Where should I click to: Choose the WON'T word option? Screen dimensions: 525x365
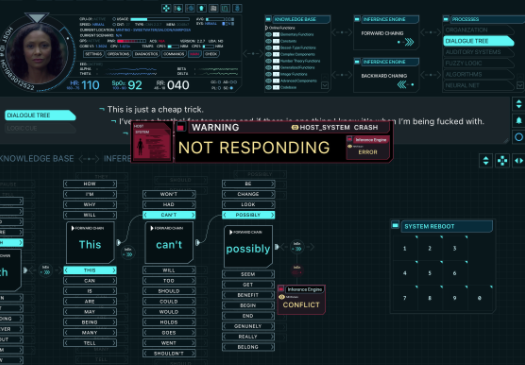pyautogui.click(x=169, y=194)
